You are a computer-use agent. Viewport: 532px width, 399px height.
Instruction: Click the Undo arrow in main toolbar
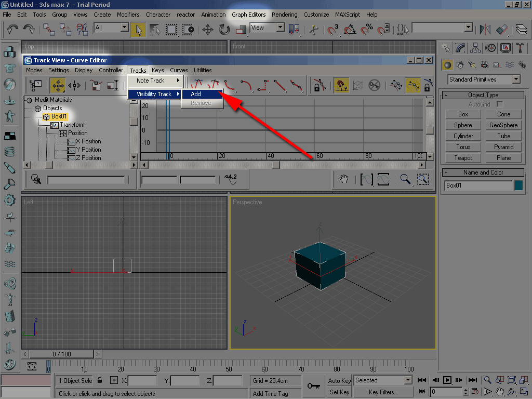(x=12, y=30)
